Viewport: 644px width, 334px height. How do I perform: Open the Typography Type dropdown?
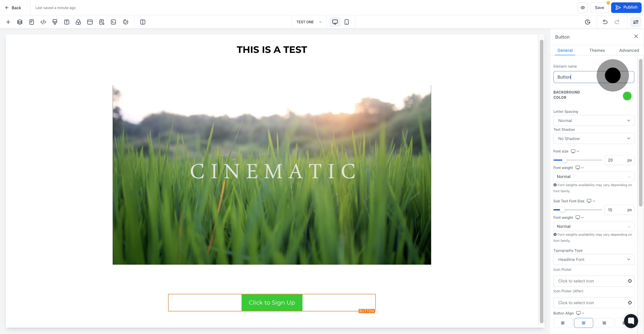pyautogui.click(x=594, y=260)
